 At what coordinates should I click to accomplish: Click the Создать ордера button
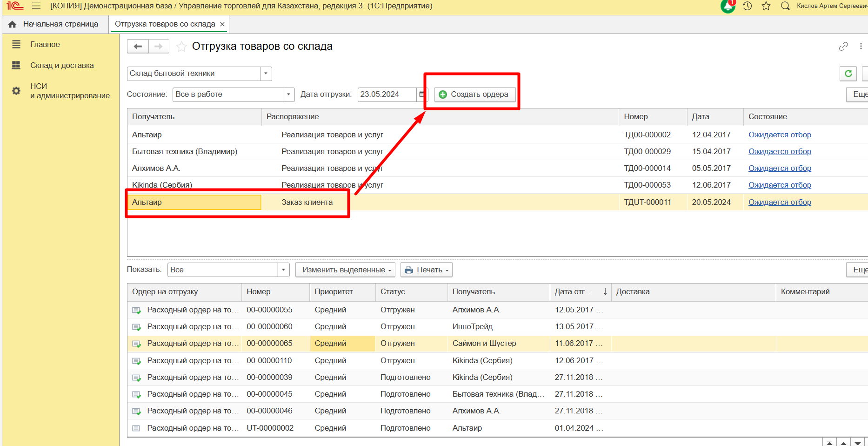tap(474, 95)
